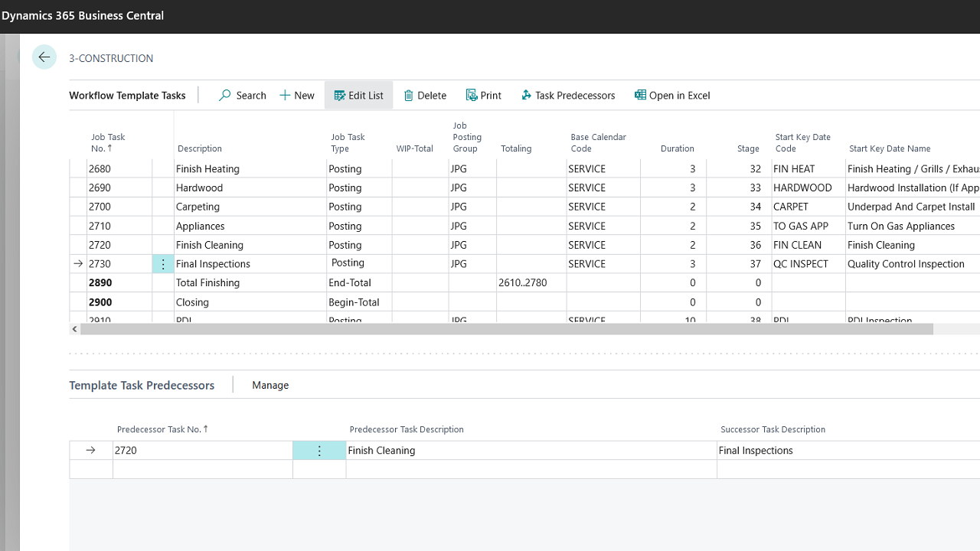Click the Open in Excel label
Image resolution: width=980 pixels, height=551 pixels.
coord(680,96)
